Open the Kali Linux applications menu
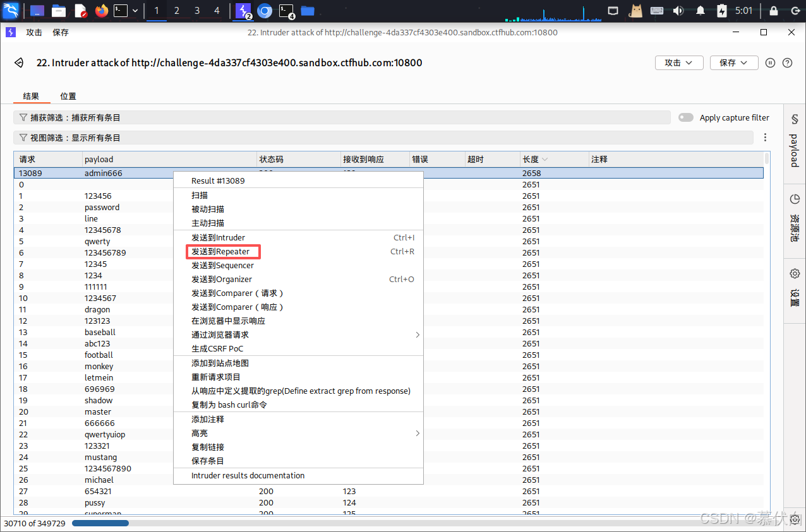This screenshot has width=806, height=532. tap(10, 10)
